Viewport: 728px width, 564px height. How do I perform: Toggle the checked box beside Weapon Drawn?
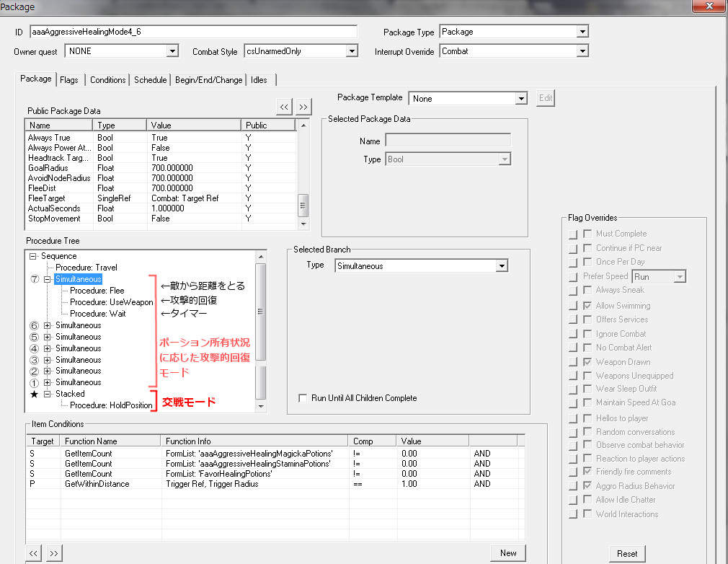(x=587, y=361)
